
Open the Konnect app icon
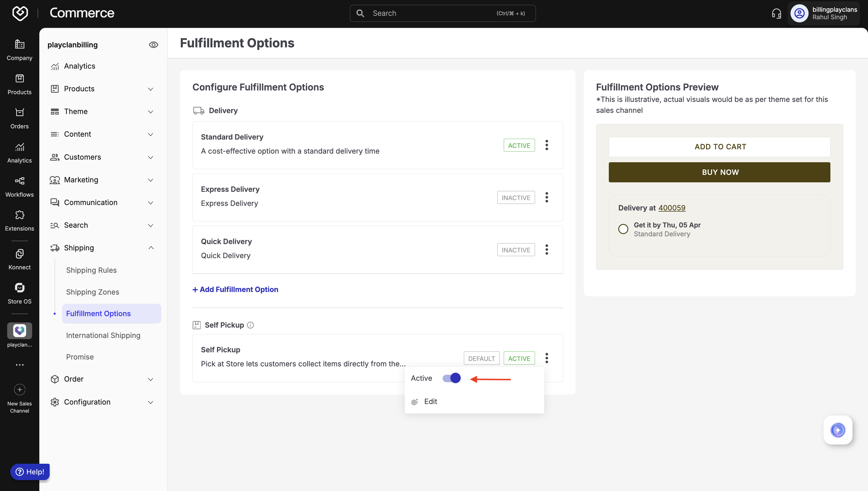[20, 254]
